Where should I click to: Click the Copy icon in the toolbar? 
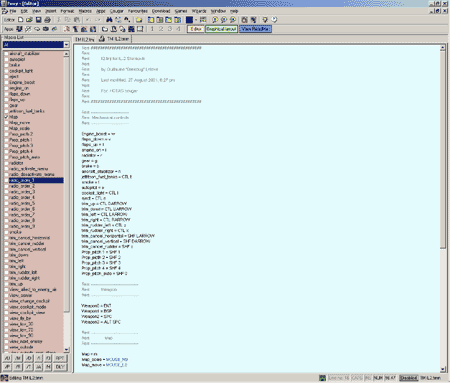(x=68, y=20)
